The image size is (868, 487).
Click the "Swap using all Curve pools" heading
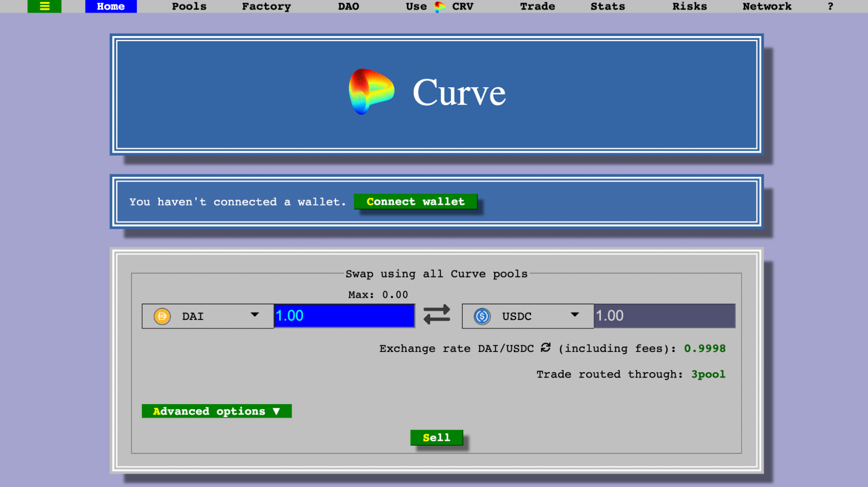tap(436, 274)
